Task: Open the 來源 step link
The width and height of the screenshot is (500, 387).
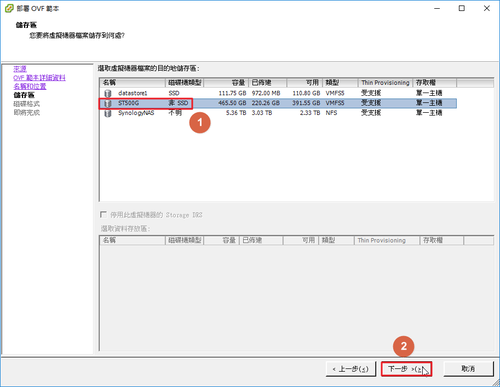Action: 20,69
